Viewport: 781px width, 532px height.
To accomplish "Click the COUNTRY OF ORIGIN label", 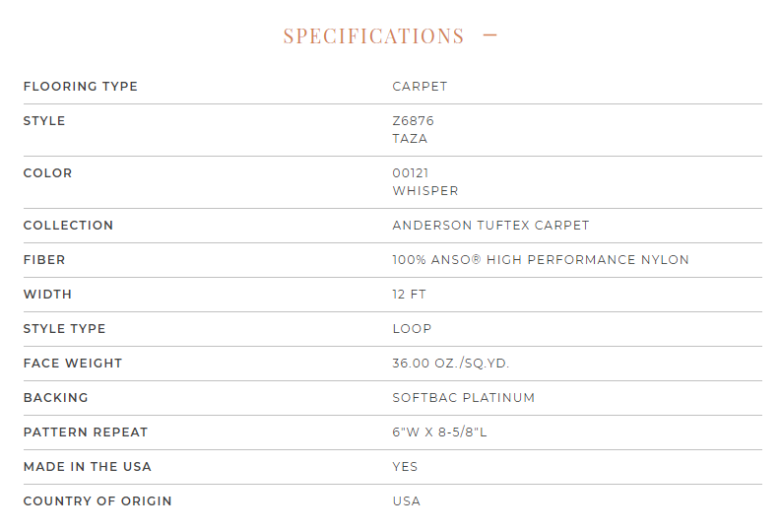I will coord(98,501).
